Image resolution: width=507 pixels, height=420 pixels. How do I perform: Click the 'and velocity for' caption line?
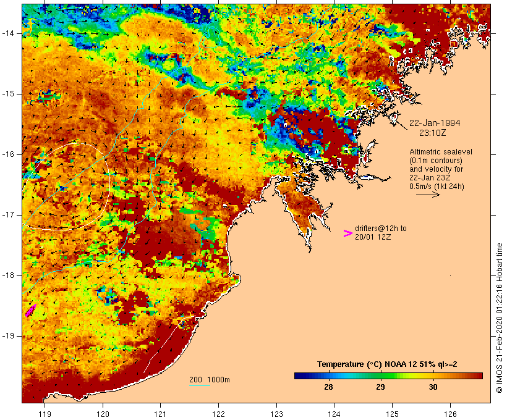click(x=436, y=169)
